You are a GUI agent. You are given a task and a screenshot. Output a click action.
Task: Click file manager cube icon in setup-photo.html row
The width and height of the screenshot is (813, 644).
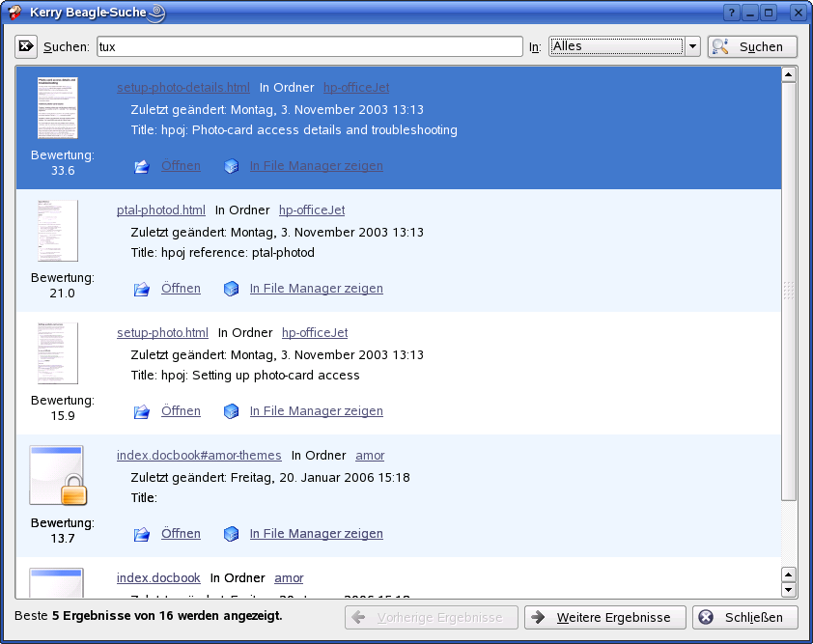point(231,411)
